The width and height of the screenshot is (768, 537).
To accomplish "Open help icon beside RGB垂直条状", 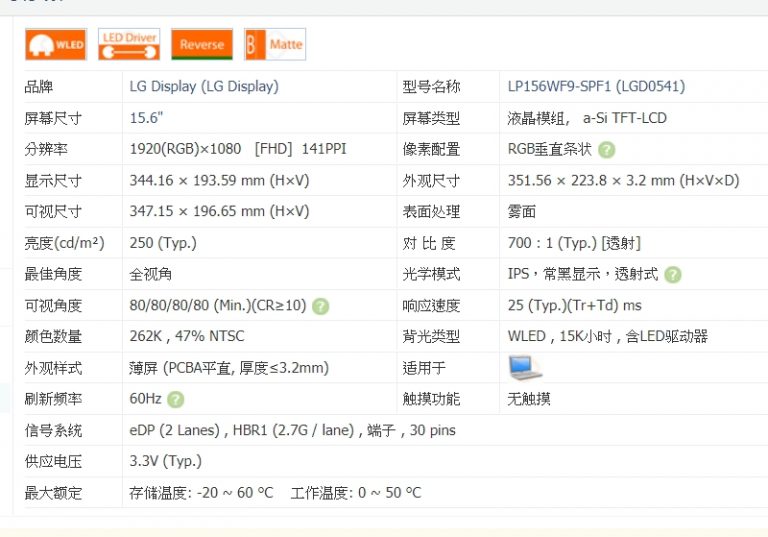I will (606, 149).
